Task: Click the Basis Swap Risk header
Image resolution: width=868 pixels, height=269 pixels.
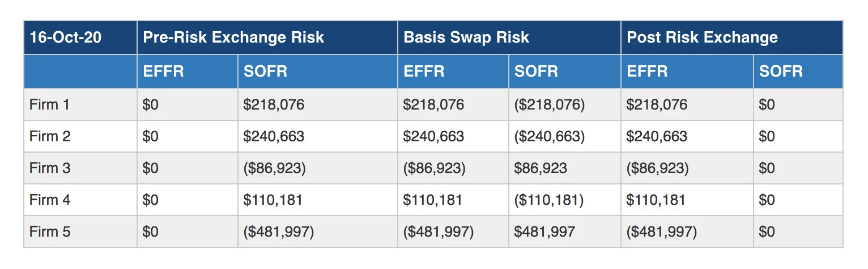Action: coord(466,38)
